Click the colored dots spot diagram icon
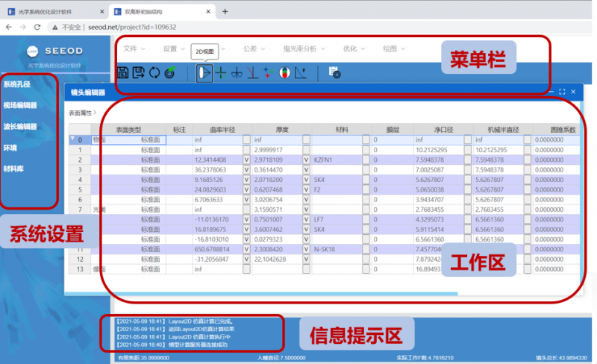The image size is (597, 364). (x=269, y=72)
